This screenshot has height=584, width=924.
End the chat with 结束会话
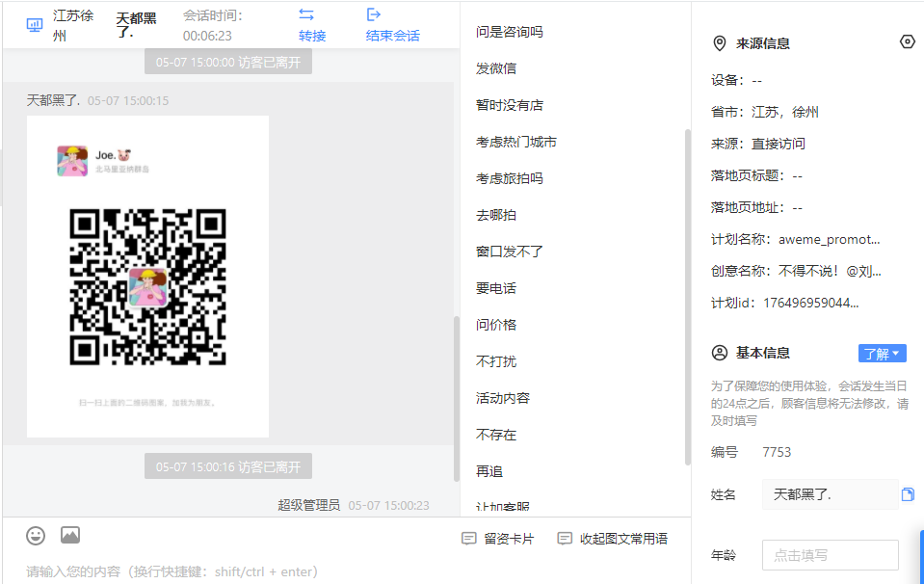tap(393, 36)
